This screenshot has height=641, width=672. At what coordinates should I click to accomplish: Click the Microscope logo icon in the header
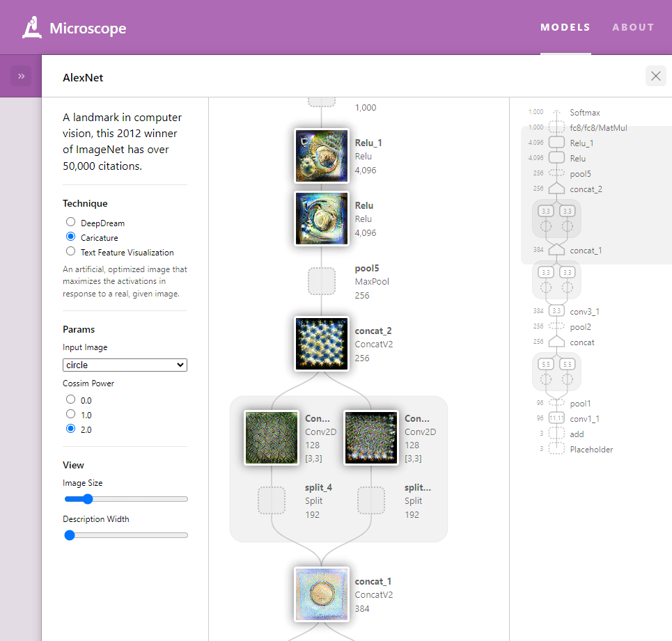[32, 27]
